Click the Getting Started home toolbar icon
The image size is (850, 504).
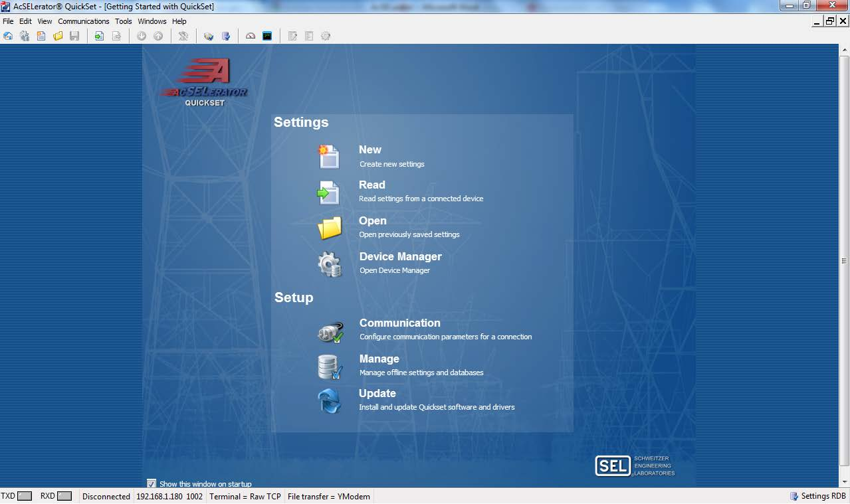coord(8,36)
